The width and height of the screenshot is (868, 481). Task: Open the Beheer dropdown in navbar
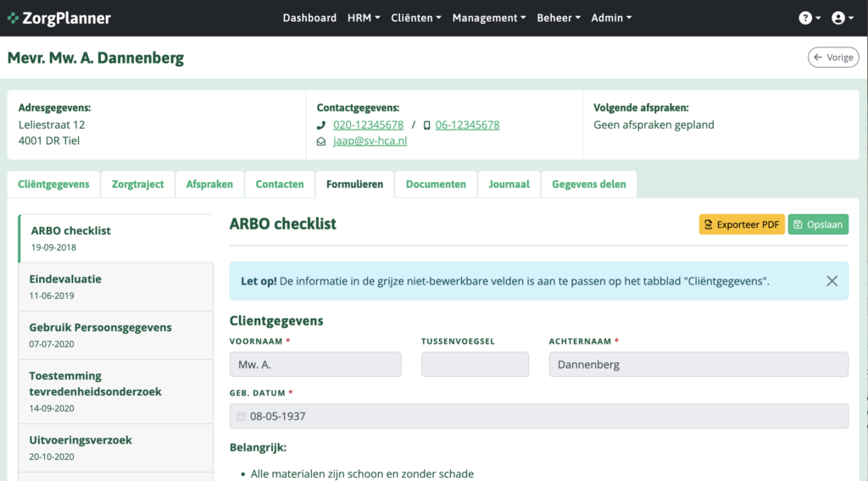coord(558,18)
